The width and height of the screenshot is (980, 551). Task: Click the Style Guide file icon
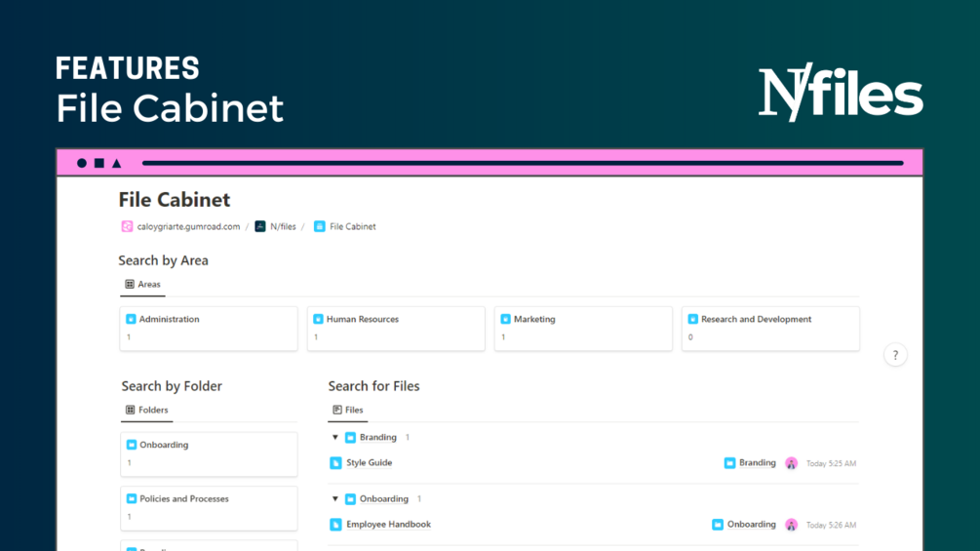coord(335,463)
